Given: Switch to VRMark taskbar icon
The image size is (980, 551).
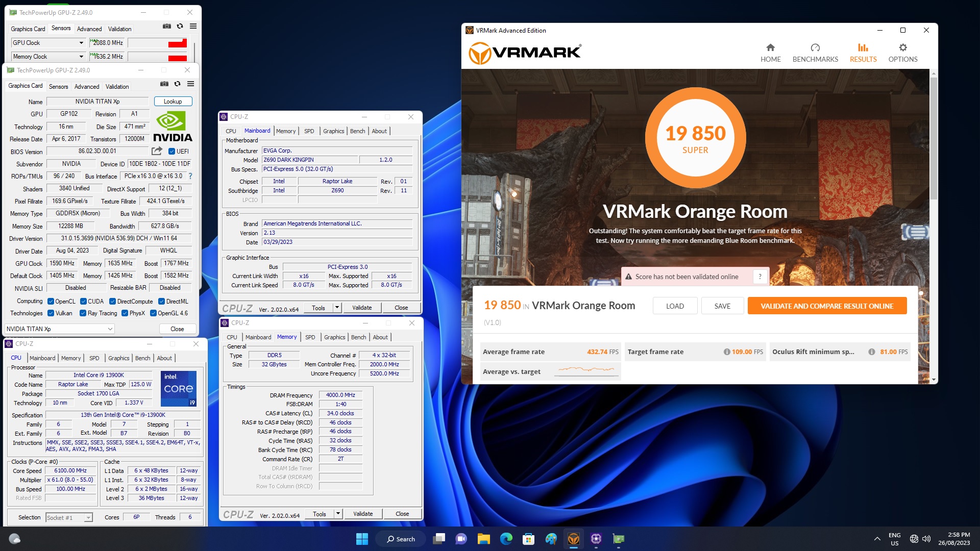Looking at the screenshot, I should (573, 539).
